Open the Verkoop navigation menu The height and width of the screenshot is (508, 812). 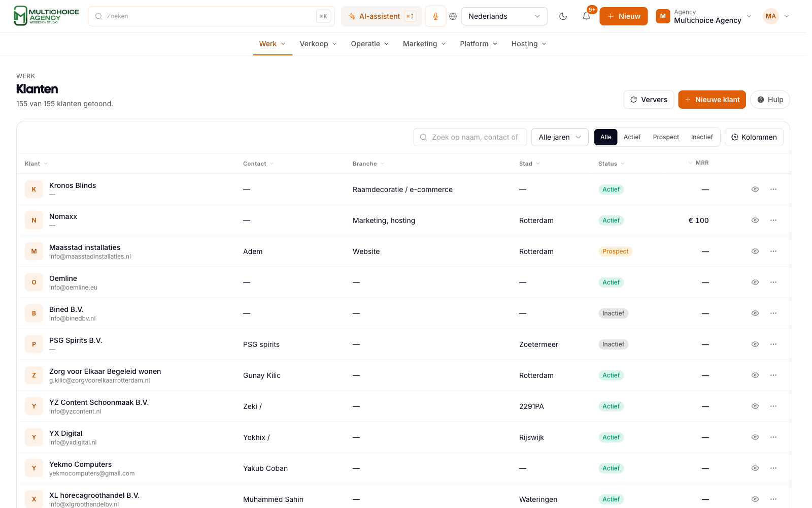click(x=318, y=44)
